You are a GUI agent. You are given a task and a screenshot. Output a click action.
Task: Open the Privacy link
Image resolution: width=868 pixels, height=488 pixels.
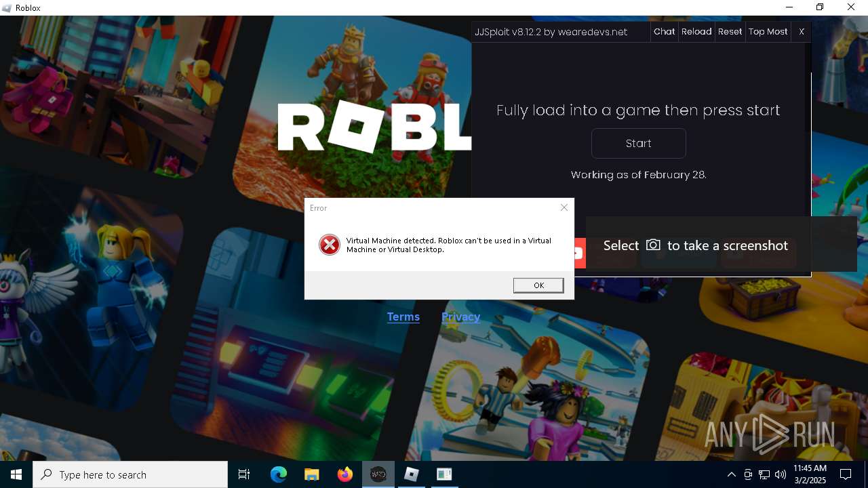coord(460,317)
